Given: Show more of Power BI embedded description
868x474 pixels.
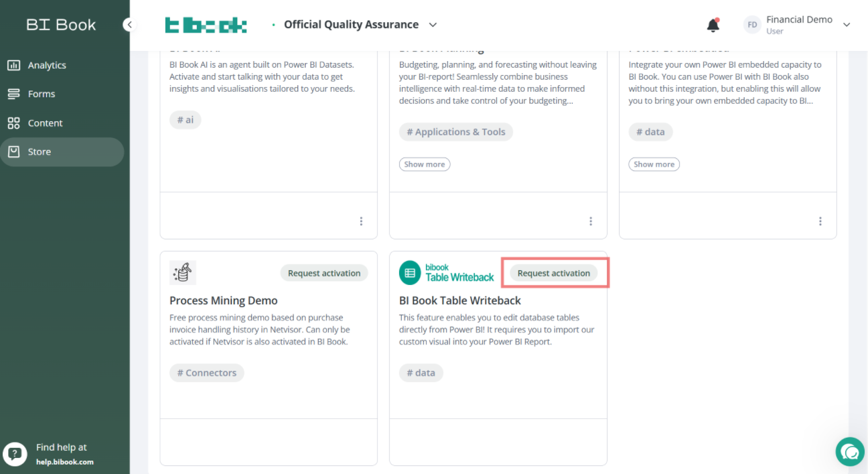Looking at the screenshot, I should pyautogui.click(x=654, y=164).
